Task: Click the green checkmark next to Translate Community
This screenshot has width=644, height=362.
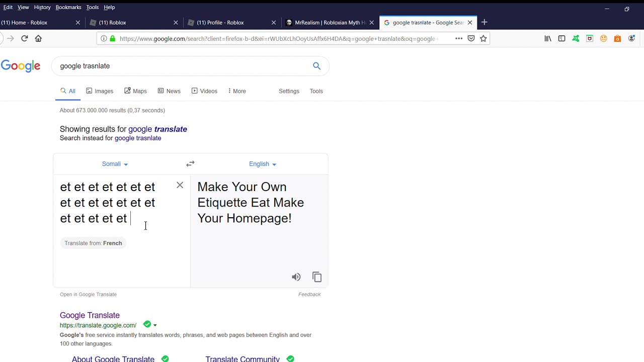Action: coord(290,358)
